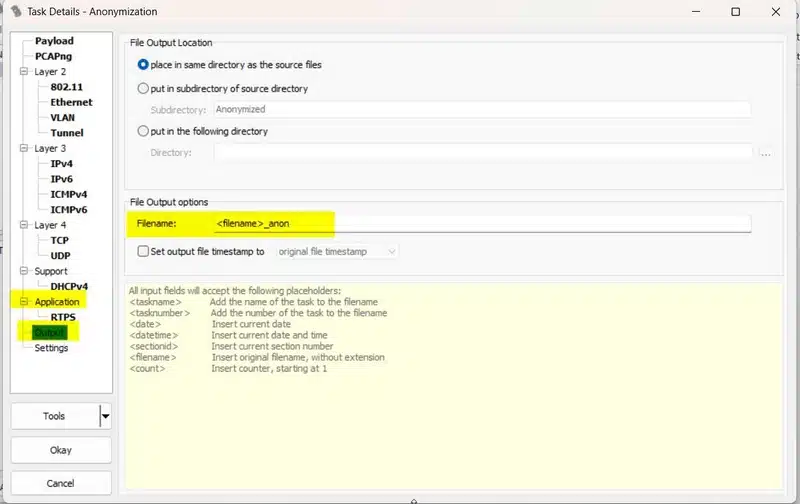Open the IPv6 settings

(62, 179)
